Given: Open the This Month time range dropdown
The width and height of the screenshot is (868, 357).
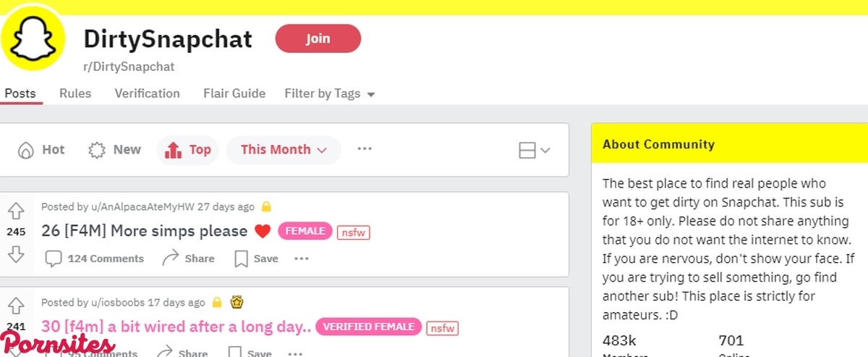Looking at the screenshot, I should click(284, 150).
